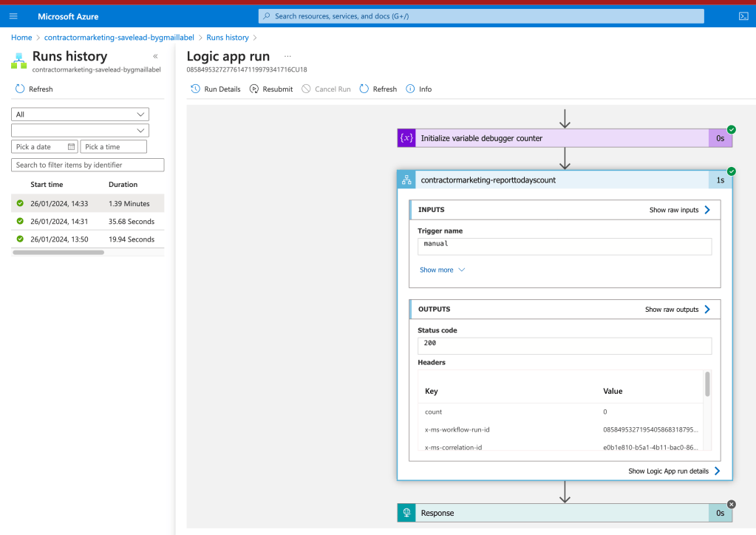Click the Status code value 200
The height and width of the screenshot is (535, 756).
click(x=565, y=346)
